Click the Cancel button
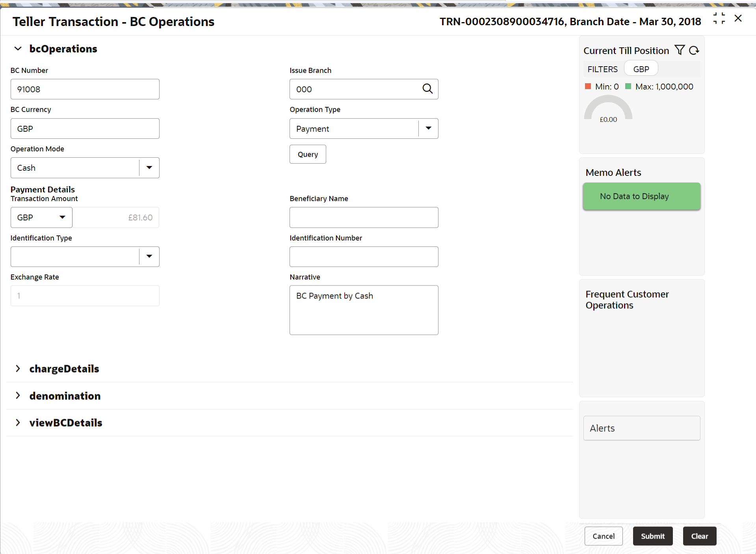This screenshot has width=756, height=554. pyautogui.click(x=604, y=536)
